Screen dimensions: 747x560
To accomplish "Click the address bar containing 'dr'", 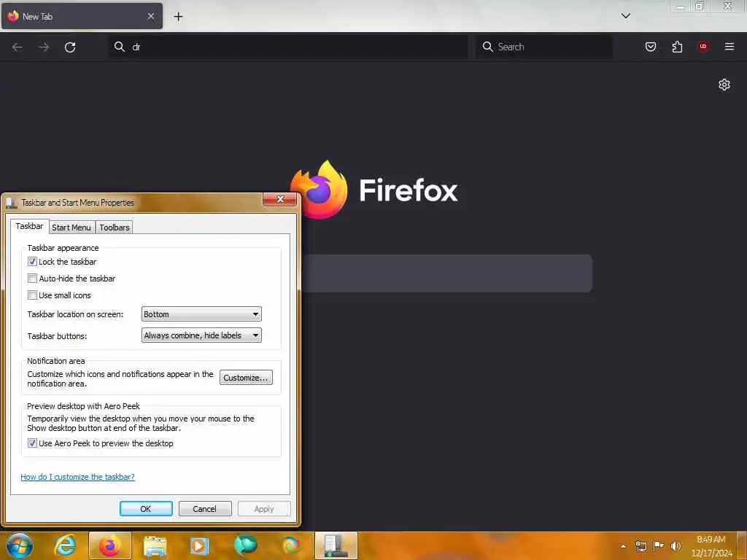I will click(x=289, y=47).
